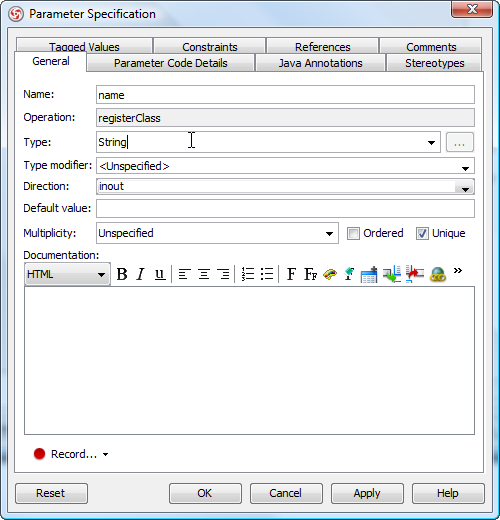The image size is (500, 520).
Task: Insert bulleted list in documentation
Action: (x=267, y=274)
